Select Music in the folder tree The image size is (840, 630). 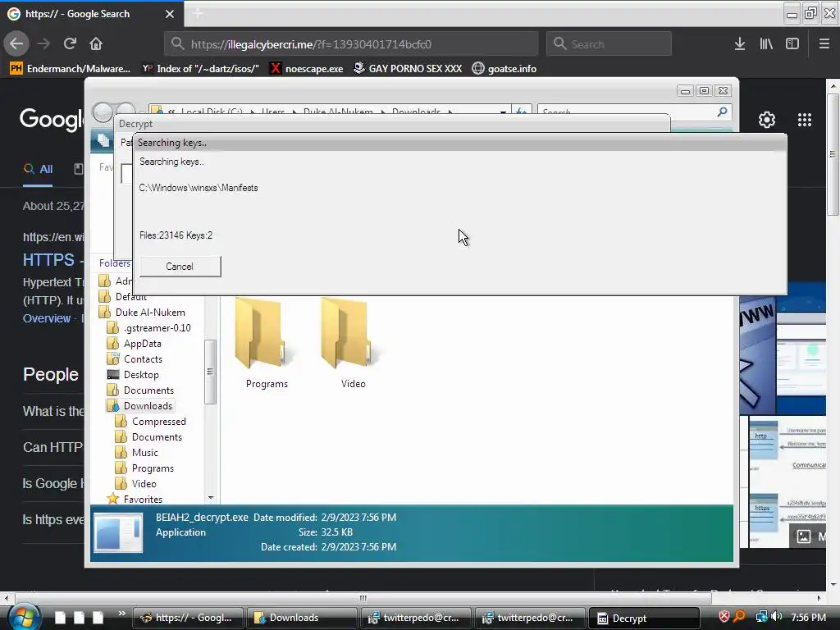pos(137,453)
